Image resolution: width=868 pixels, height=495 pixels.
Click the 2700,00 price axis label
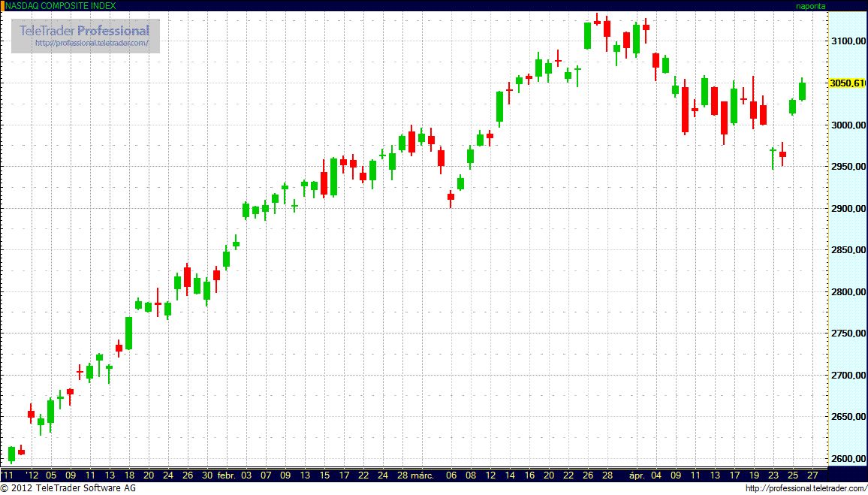click(848, 376)
